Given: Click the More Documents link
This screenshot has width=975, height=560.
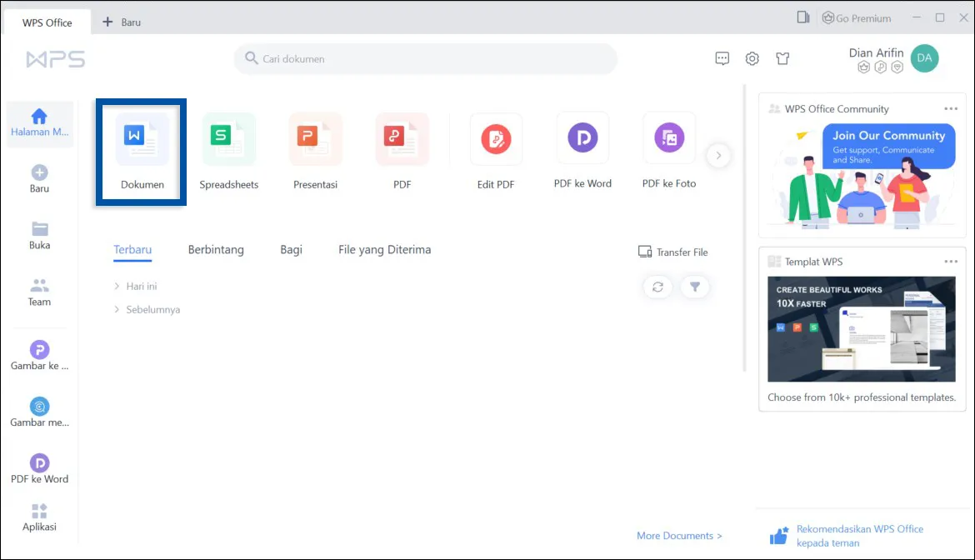Looking at the screenshot, I should click(677, 536).
